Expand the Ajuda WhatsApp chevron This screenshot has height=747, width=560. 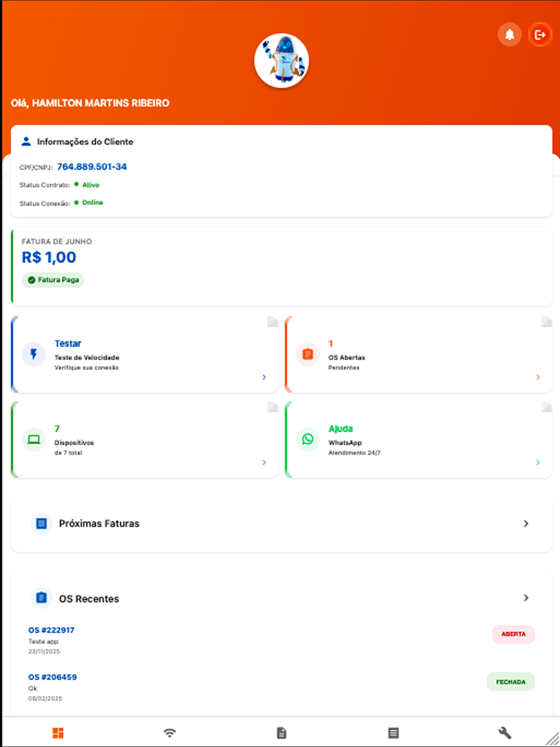tap(538, 462)
